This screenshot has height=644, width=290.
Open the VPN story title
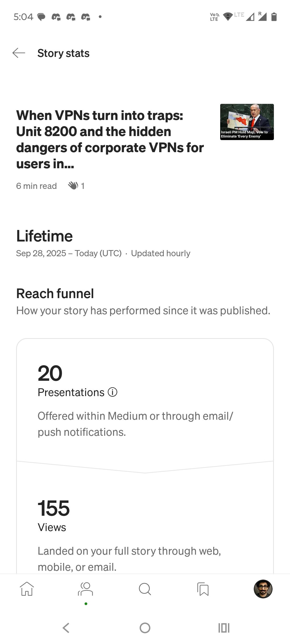pos(110,140)
